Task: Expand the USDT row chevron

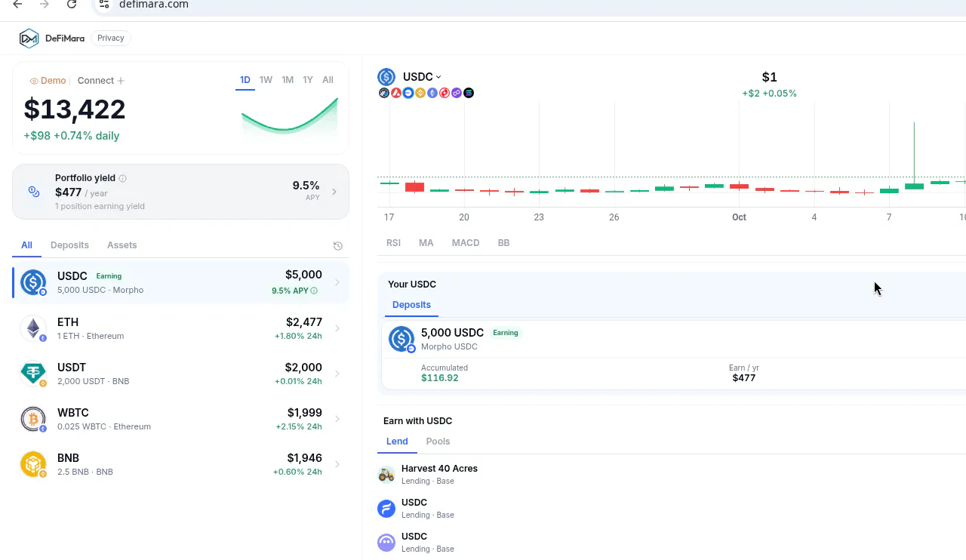Action: (x=337, y=374)
